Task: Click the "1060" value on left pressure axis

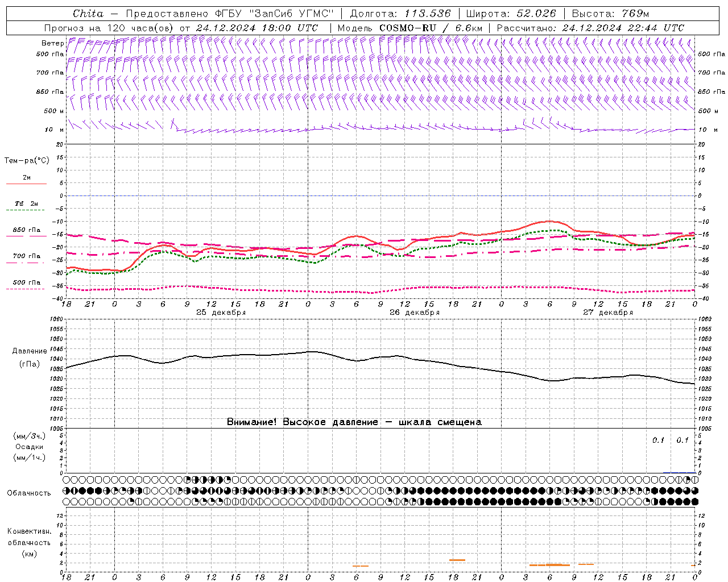Action: tap(57, 319)
